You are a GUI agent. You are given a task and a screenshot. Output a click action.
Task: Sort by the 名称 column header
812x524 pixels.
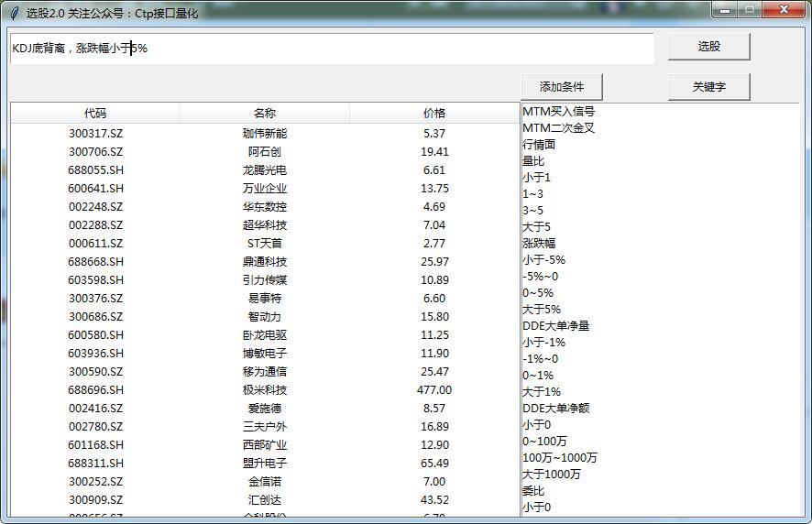265,114
